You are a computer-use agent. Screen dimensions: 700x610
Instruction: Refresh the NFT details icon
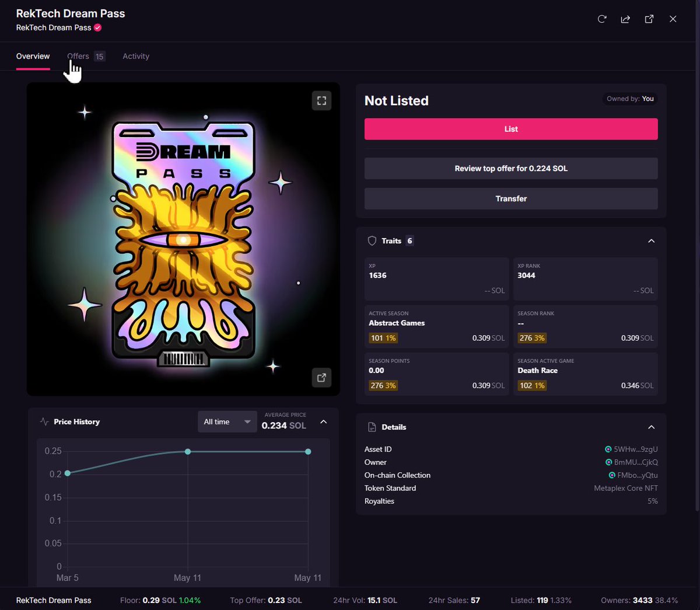[602, 19]
